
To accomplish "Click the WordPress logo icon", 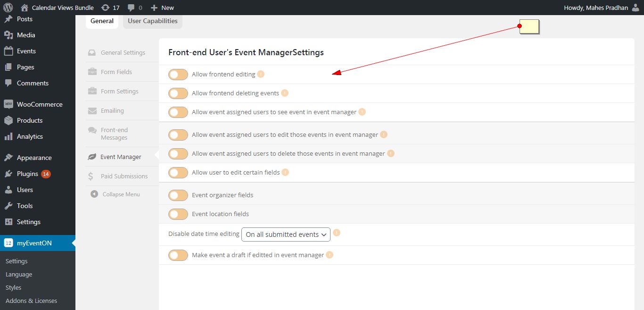I will pyautogui.click(x=8, y=8).
